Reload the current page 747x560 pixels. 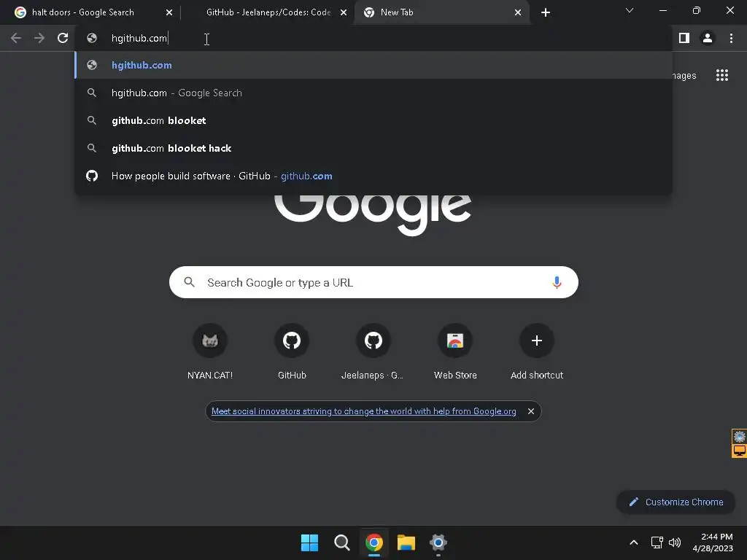click(63, 38)
